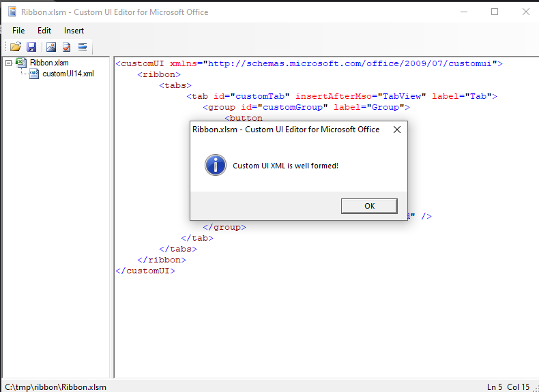The width and height of the screenshot is (539, 392).
Task: Open the Insert menu
Action: click(x=74, y=31)
